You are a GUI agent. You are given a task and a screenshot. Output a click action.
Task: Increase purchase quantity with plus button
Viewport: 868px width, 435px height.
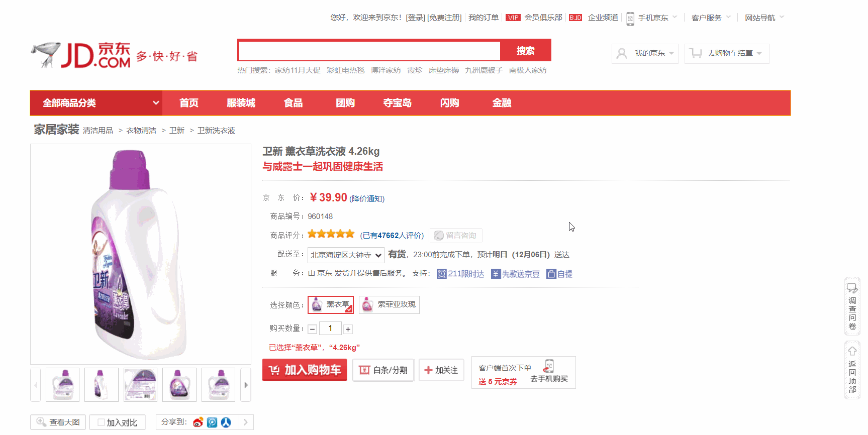tap(348, 330)
